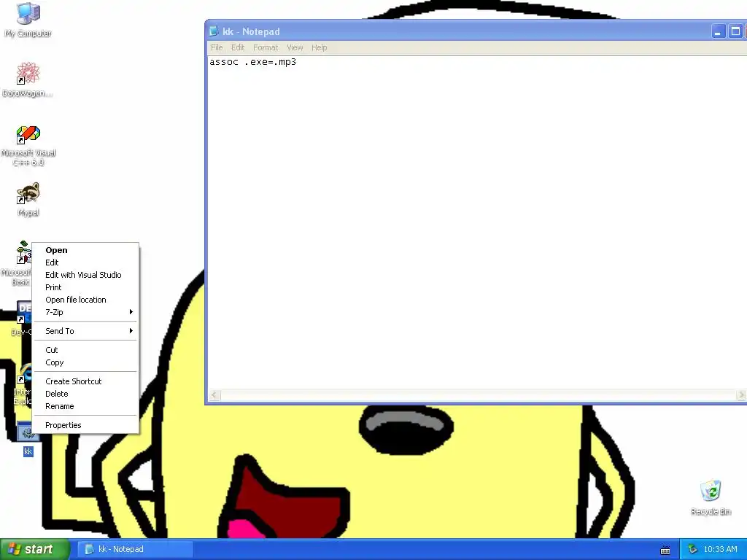Select the Dev-C++ desktop shortcut
Screen dimensions: 747x560
[x=23, y=312]
